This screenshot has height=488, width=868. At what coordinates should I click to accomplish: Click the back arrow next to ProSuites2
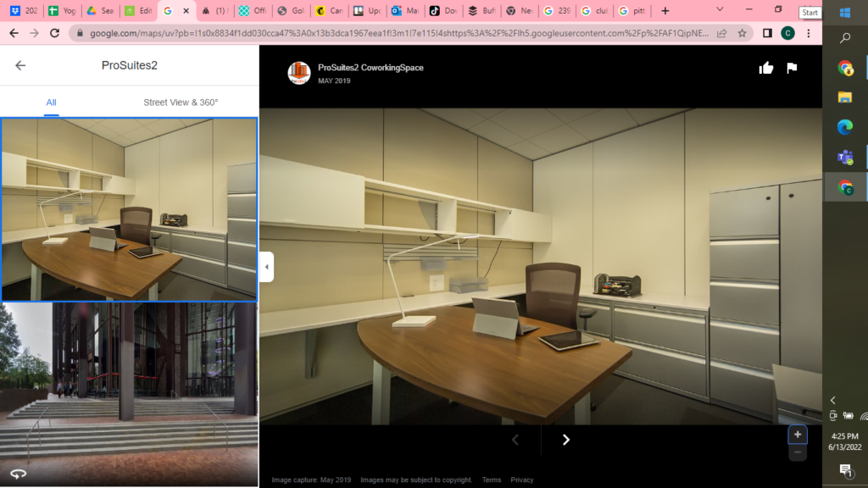(20, 65)
